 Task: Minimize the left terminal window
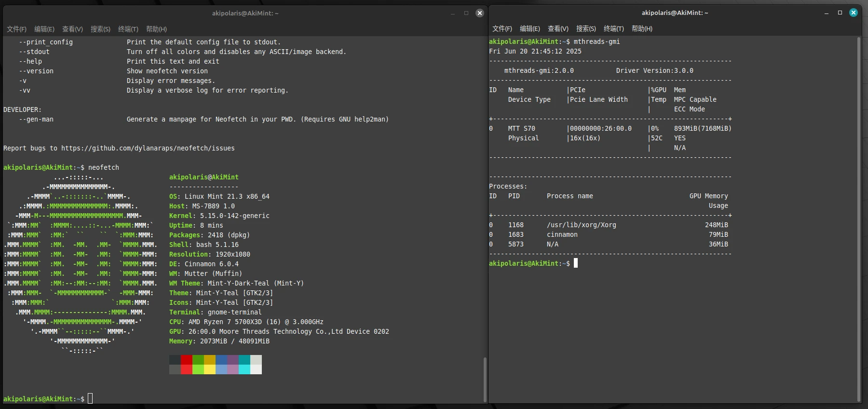pos(453,13)
